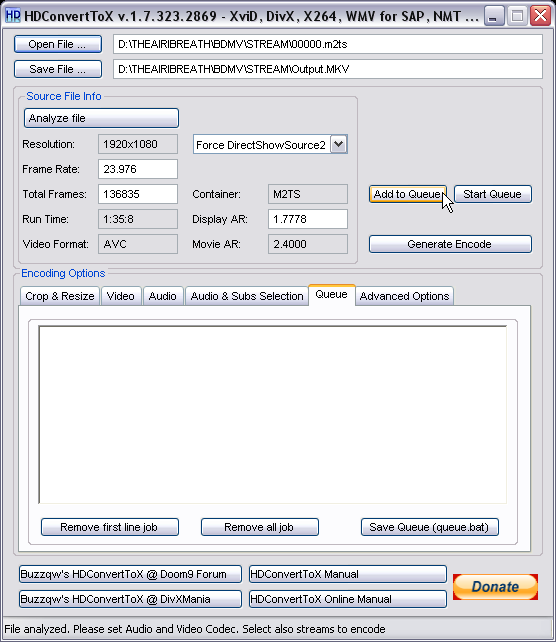The width and height of the screenshot is (556, 642).
Task: Open Buzzqw's HDConvertToX @ Doom9 Forum link
Action: click(x=130, y=574)
